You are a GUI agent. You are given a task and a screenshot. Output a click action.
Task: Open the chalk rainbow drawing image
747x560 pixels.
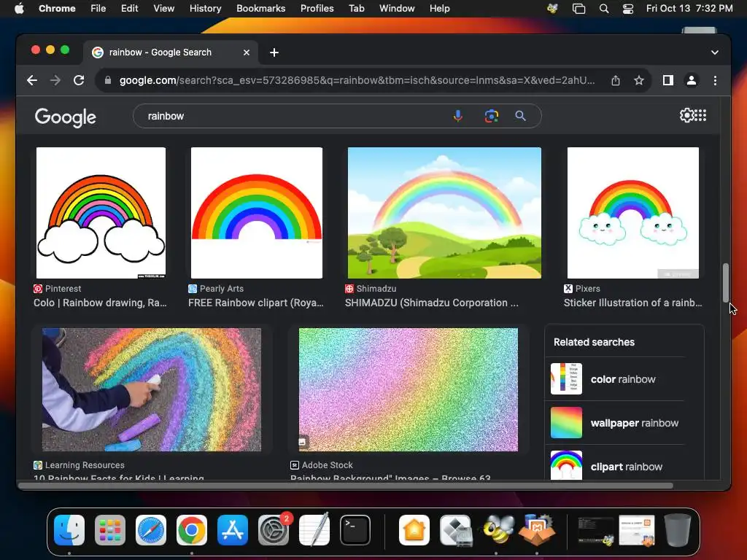[x=152, y=389]
